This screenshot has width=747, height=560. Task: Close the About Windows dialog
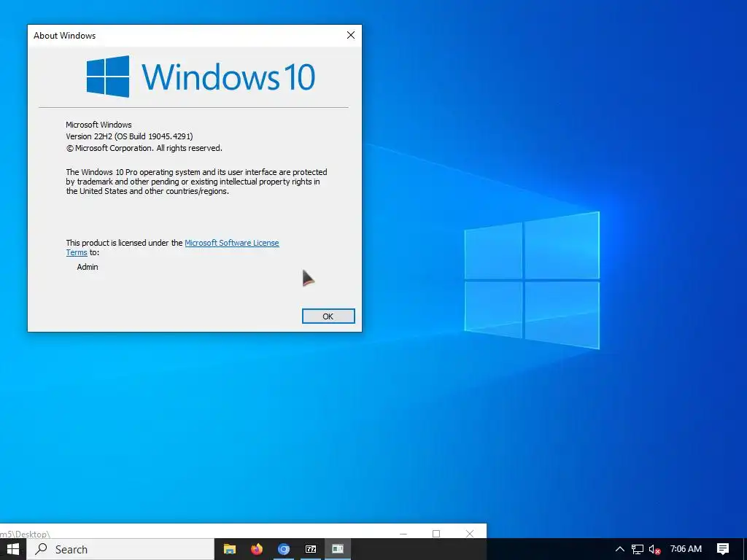coord(351,35)
